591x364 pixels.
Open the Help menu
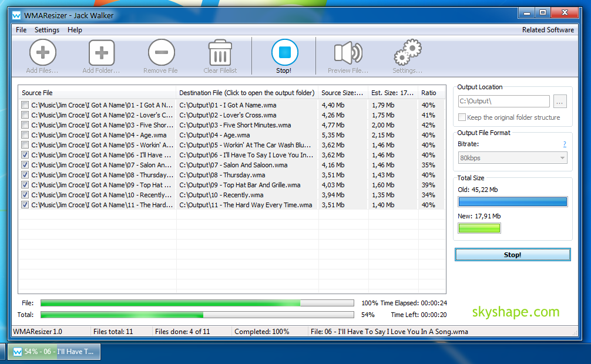[75, 30]
